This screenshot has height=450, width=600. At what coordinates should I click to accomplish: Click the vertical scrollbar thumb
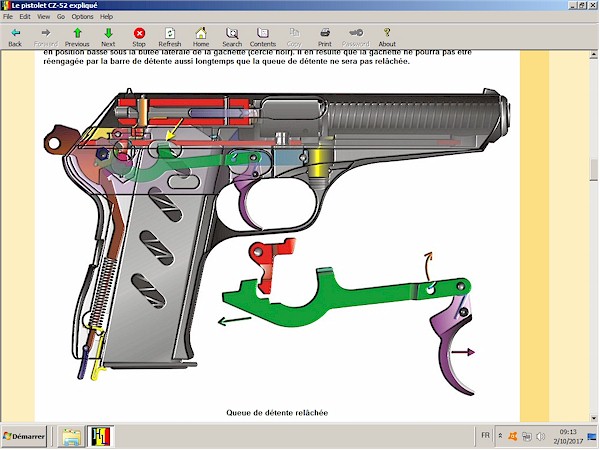[593, 169]
